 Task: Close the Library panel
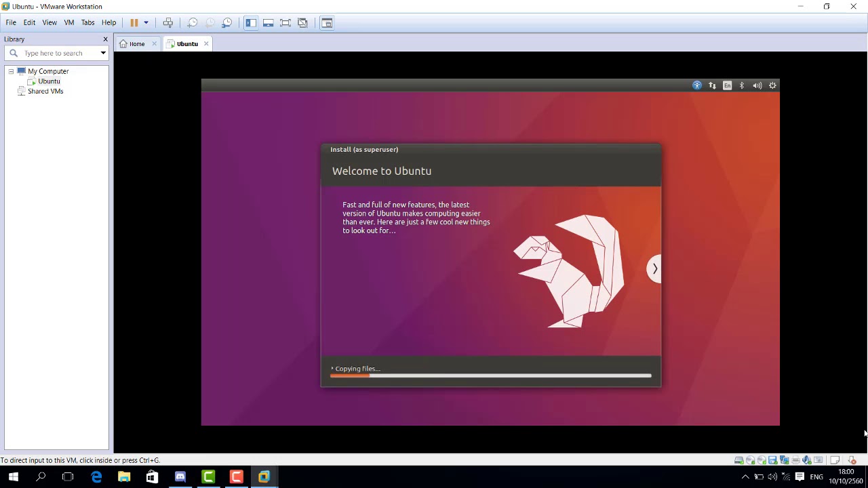click(105, 39)
